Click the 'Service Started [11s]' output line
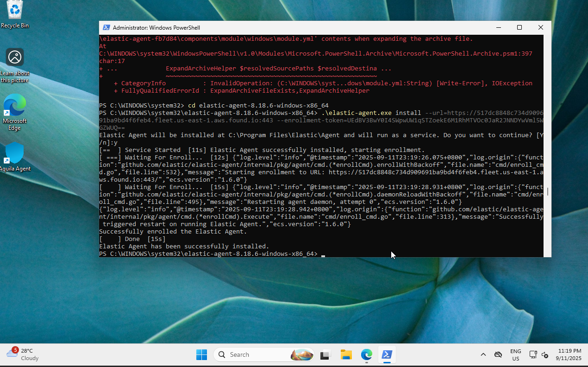 [x=262, y=150]
